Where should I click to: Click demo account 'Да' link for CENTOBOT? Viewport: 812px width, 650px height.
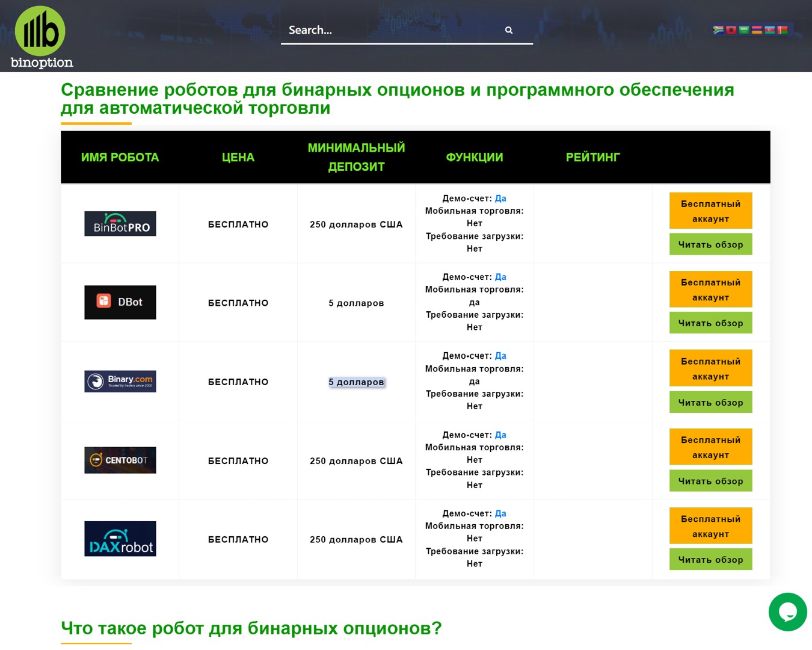coord(500,435)
